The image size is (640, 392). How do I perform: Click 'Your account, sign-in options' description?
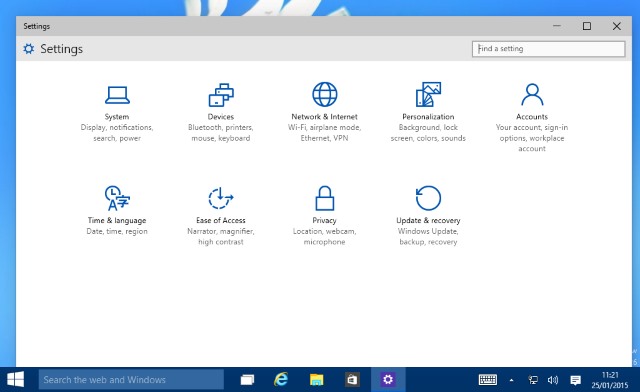[x=532, y=138]
